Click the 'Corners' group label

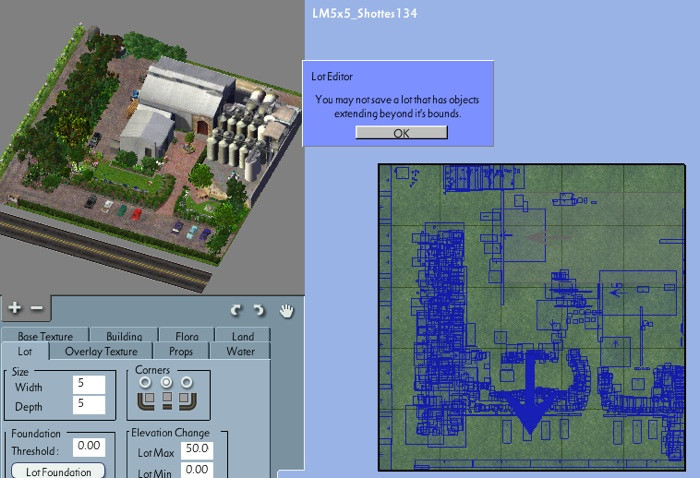tap(152, 370)
